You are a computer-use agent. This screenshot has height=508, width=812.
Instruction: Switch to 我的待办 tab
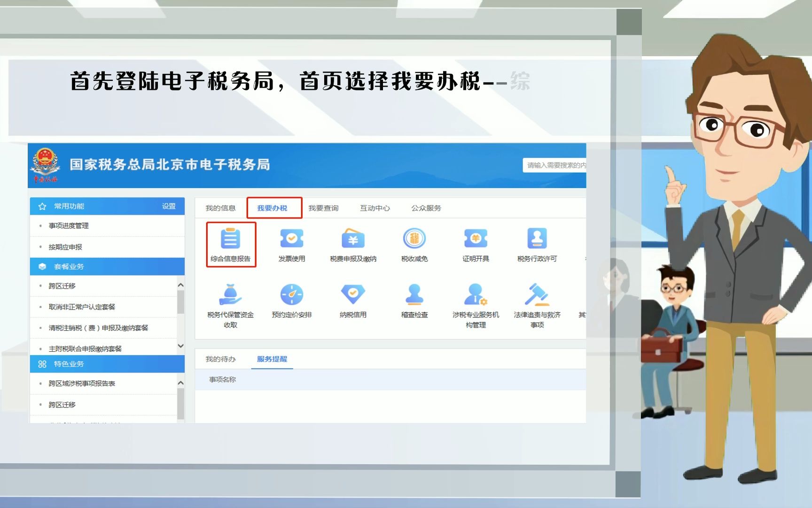[220, 359]
